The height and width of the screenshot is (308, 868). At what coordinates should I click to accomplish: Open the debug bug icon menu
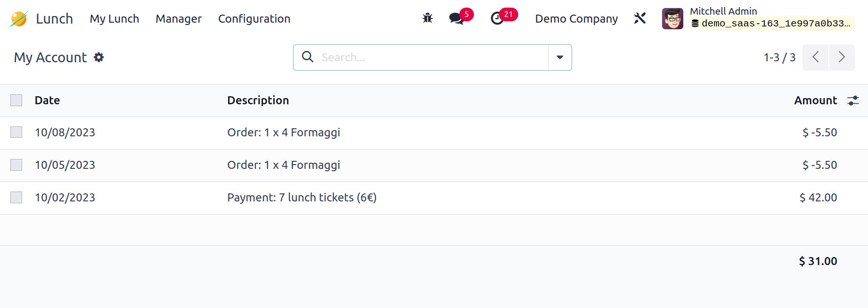tap(427, 18)
